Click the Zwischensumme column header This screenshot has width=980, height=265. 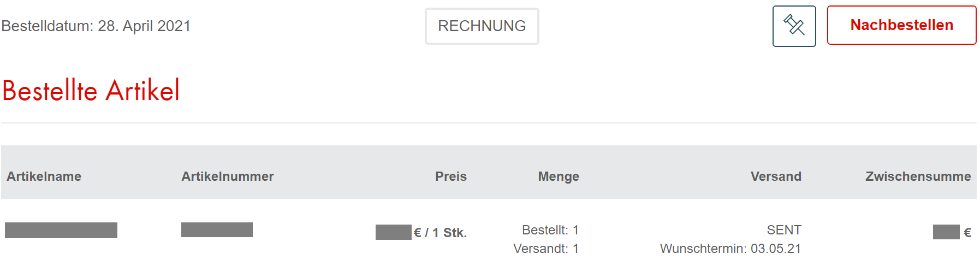(x=918, y=176)
